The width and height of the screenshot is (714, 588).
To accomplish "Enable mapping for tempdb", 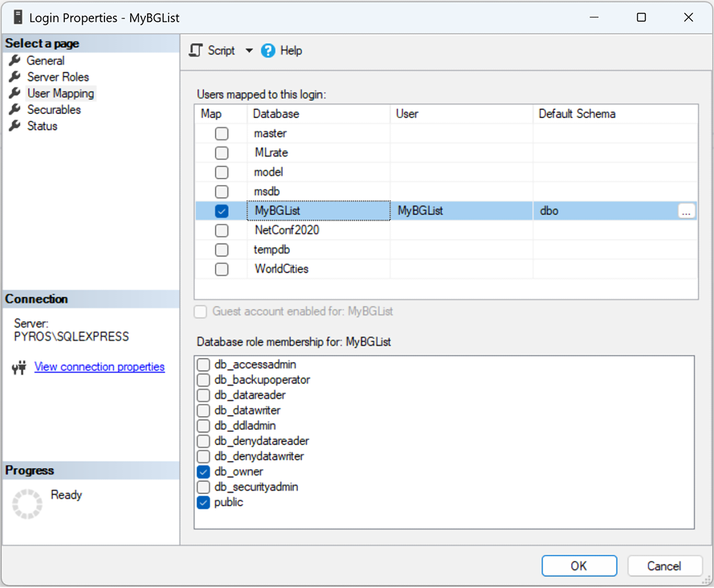I will pyautogui.click(x=222, y=250).
